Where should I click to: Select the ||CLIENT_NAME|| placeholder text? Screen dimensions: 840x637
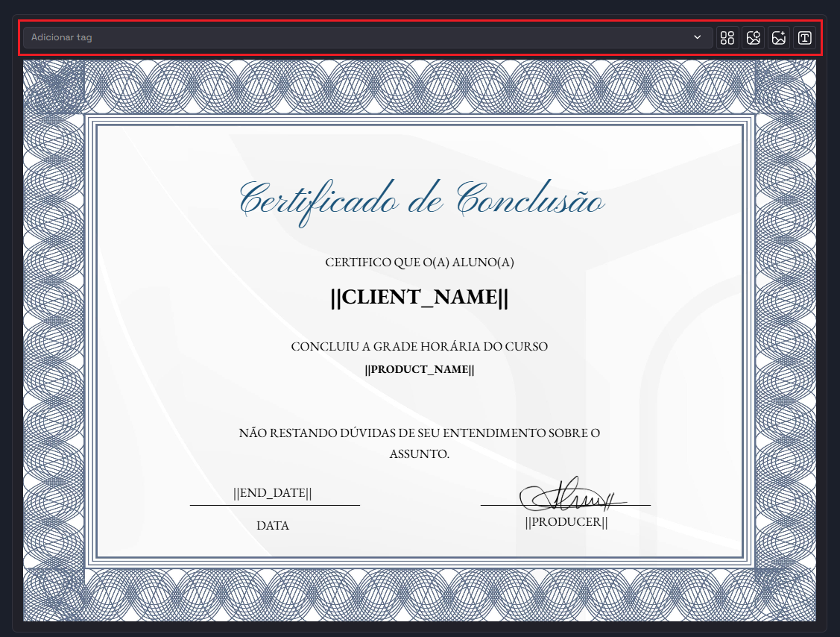pyautogui.click(x=420, y=297)
